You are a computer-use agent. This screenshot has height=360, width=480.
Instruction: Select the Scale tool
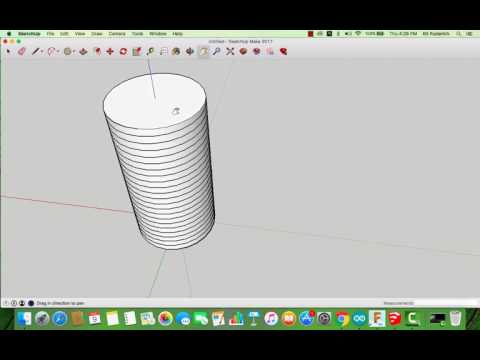[137, 51]
